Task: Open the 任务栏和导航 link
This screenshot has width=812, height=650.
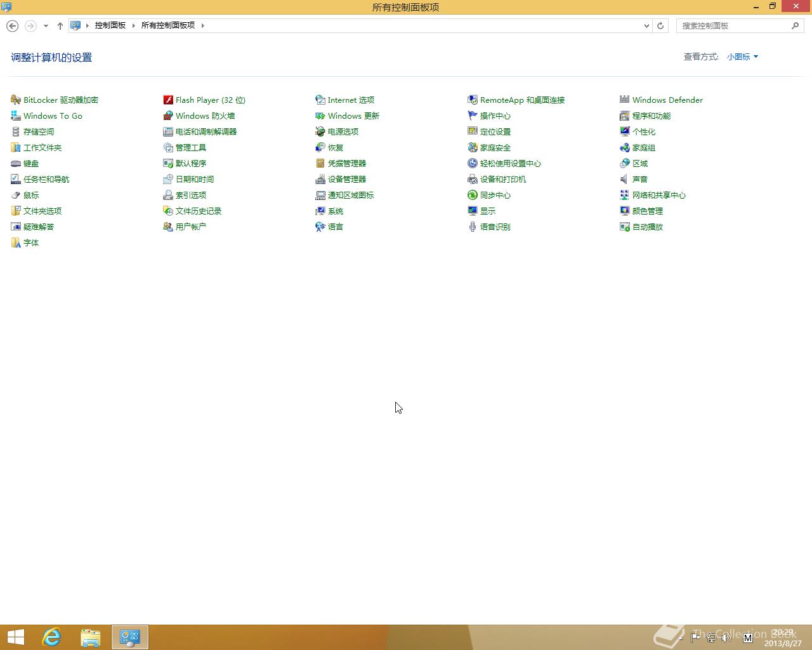Action: click(x=46, y=179)
